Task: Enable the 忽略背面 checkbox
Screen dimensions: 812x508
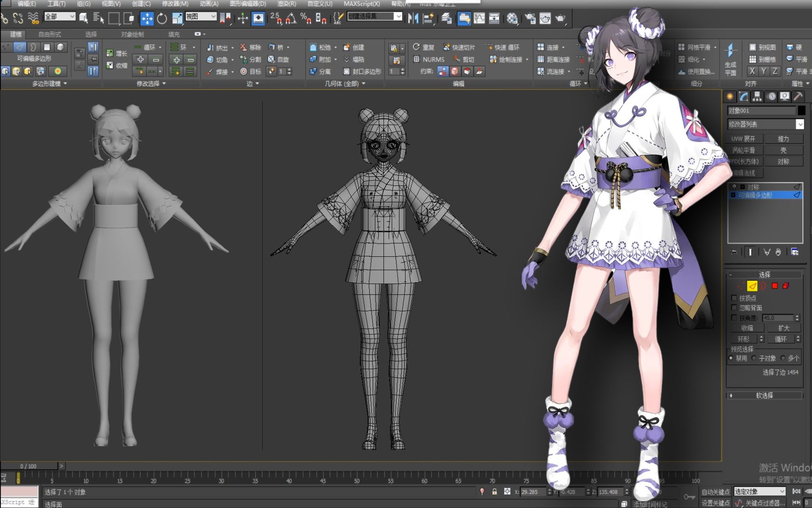Action: point(734,307)
